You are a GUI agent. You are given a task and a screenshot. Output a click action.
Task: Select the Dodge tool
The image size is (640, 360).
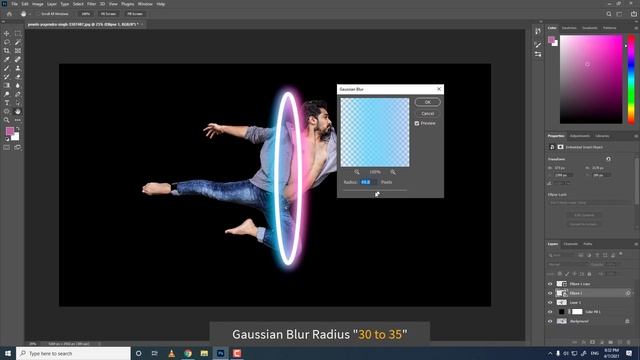[x=7, y=94]
